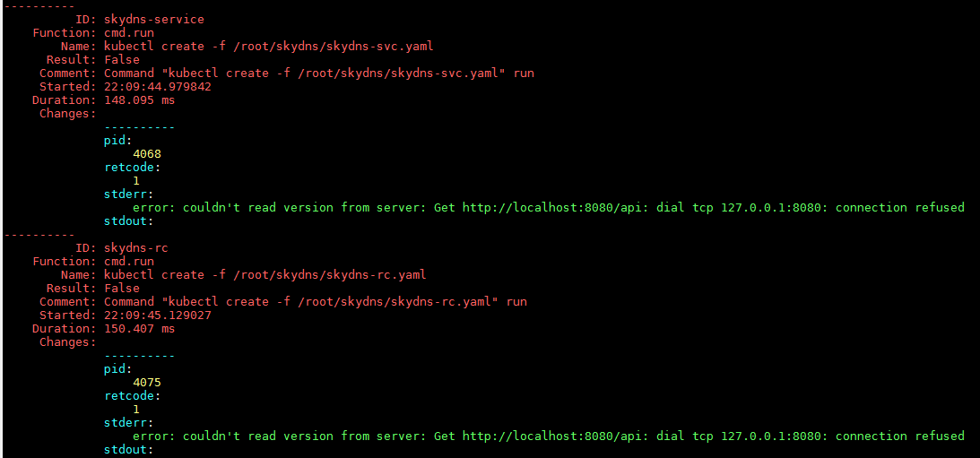Screen dimensions: 980x458
Task: Click the start time 22:09:45.129027
Action: click(158, 315)
